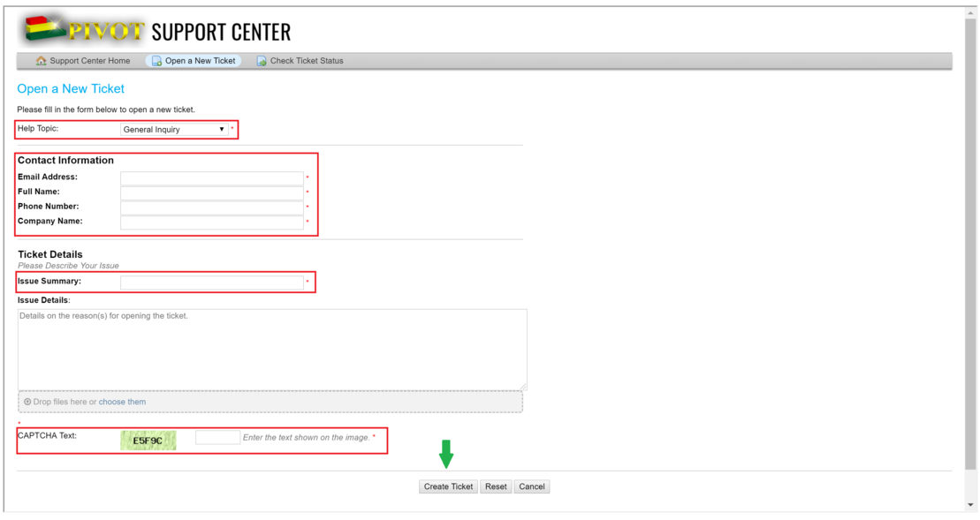Click the 'Please Describe Your Issue' text

click(68, 266)
